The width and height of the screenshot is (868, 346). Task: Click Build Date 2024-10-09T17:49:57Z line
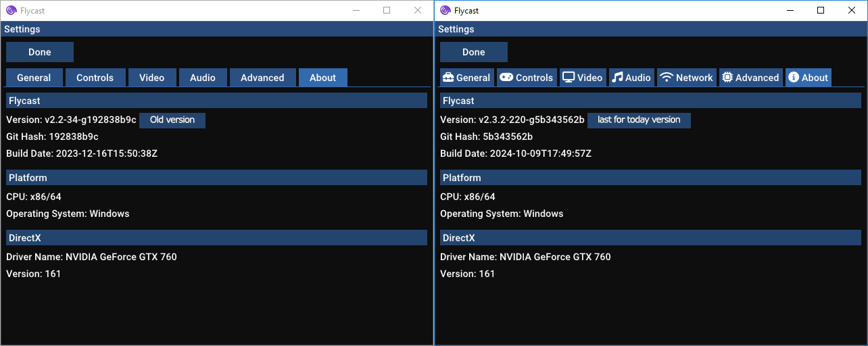coord(516,153)
